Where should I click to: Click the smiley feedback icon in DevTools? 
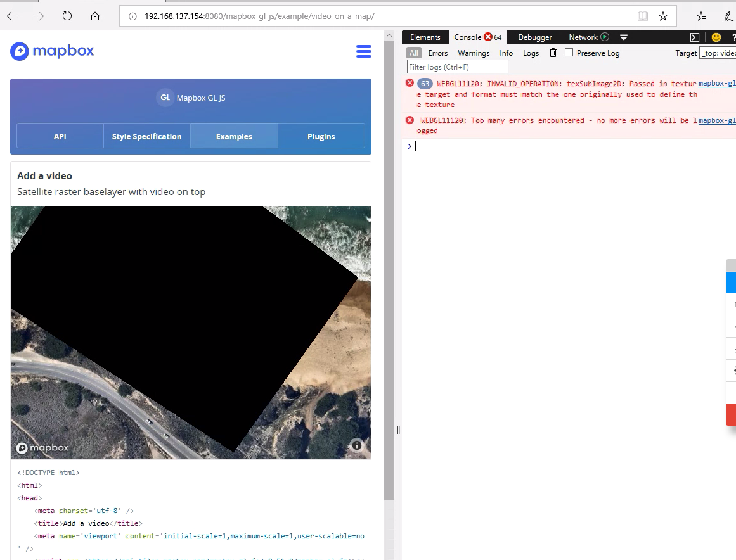coord(716,37)
